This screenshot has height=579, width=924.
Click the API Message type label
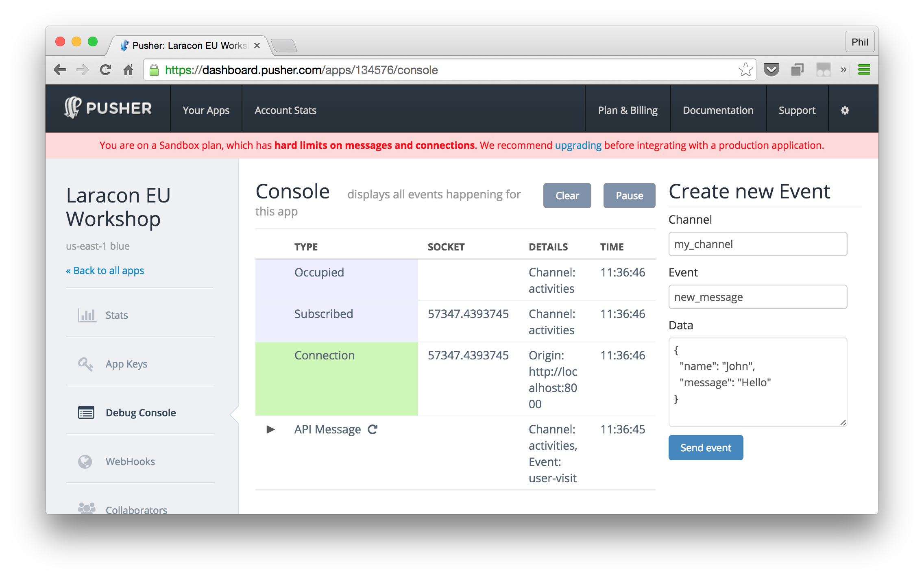pos(328,429)
